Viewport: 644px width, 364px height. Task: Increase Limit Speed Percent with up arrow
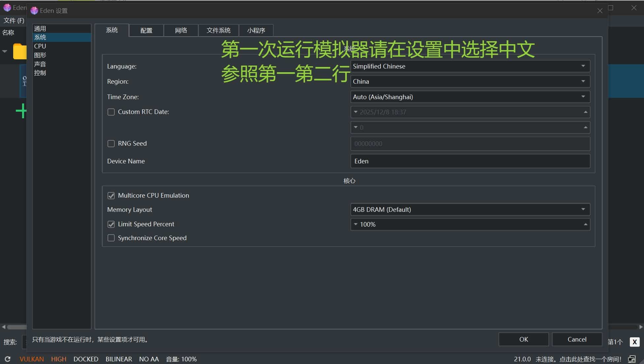point(585,224)
